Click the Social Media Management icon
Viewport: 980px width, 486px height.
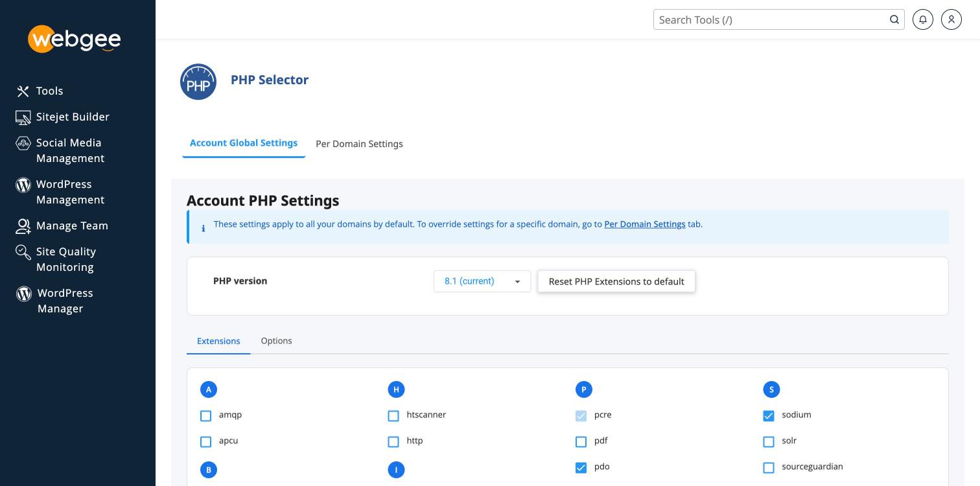tap(23, 143)
